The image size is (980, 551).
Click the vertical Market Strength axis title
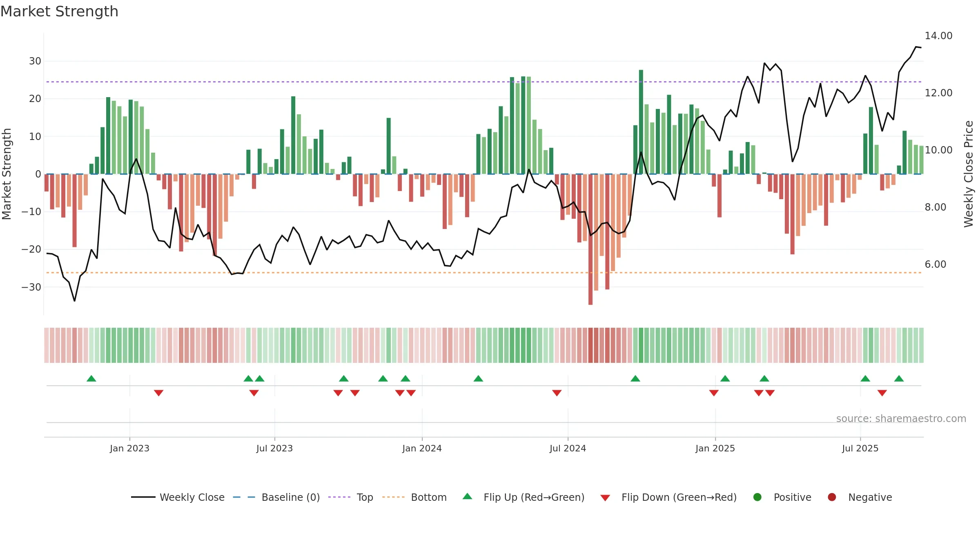7,174
